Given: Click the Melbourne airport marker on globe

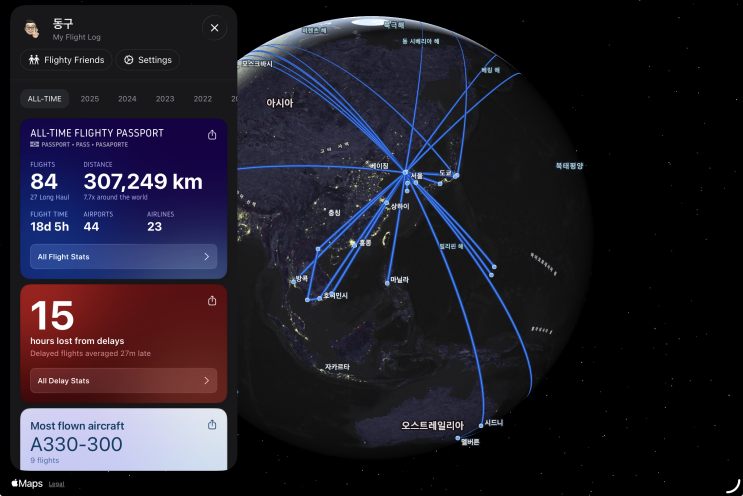Looking at the screenshot, I should [458, 438].
